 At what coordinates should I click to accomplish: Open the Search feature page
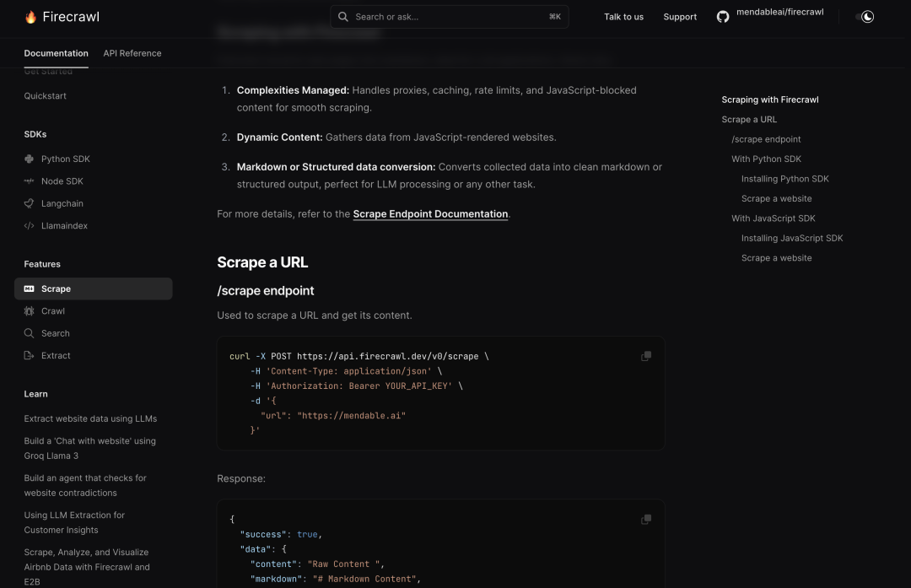55,333
